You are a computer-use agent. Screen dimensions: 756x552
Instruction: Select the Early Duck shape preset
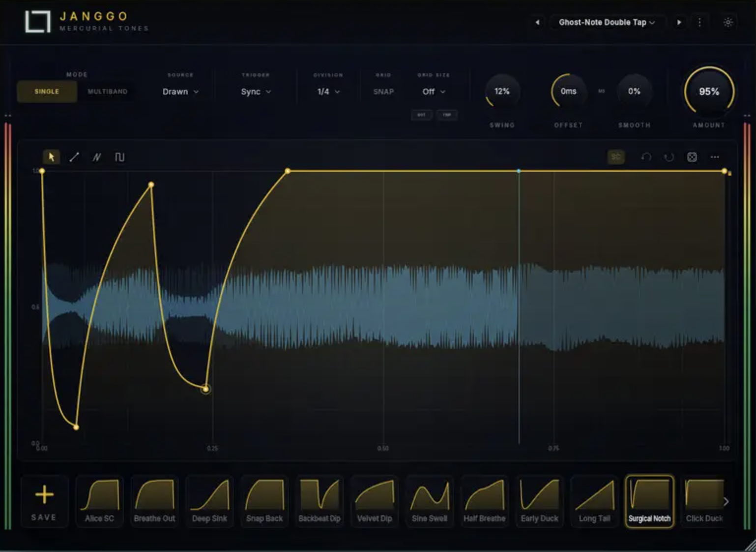(x=540, y=501)
